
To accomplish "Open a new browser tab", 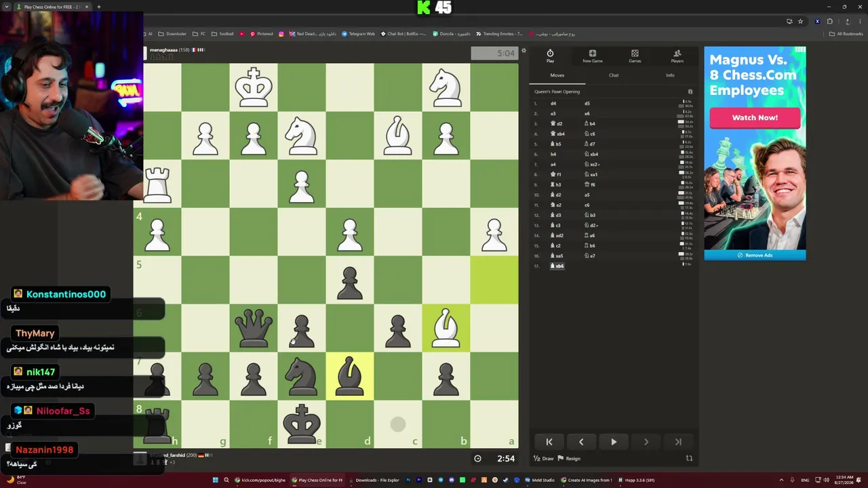I will [x=98, y=7].
